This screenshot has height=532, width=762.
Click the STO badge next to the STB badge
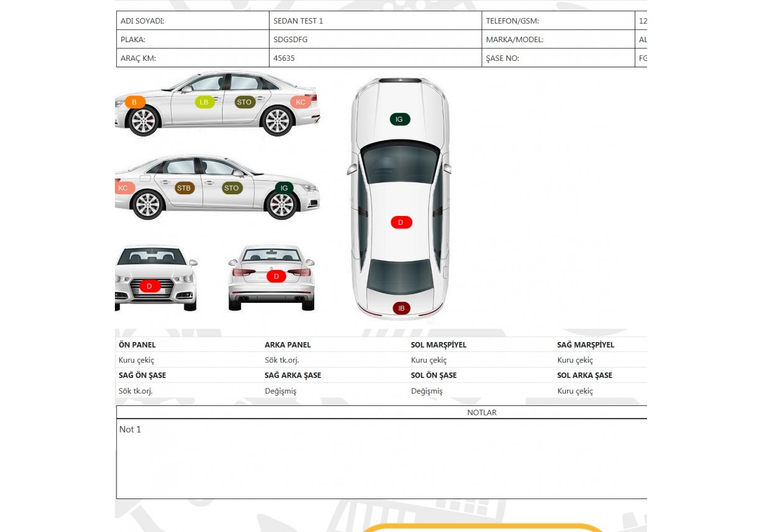232,188
